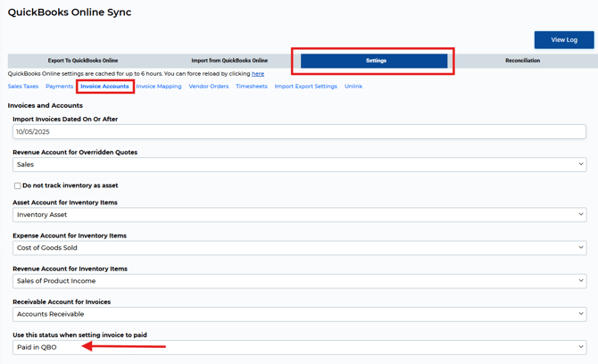The width and height of the screenshot is (598, 364).
Task: Expand Asset Account for Inventory Items dropdown
Action: pyautogui.click(x=299, y=215)
